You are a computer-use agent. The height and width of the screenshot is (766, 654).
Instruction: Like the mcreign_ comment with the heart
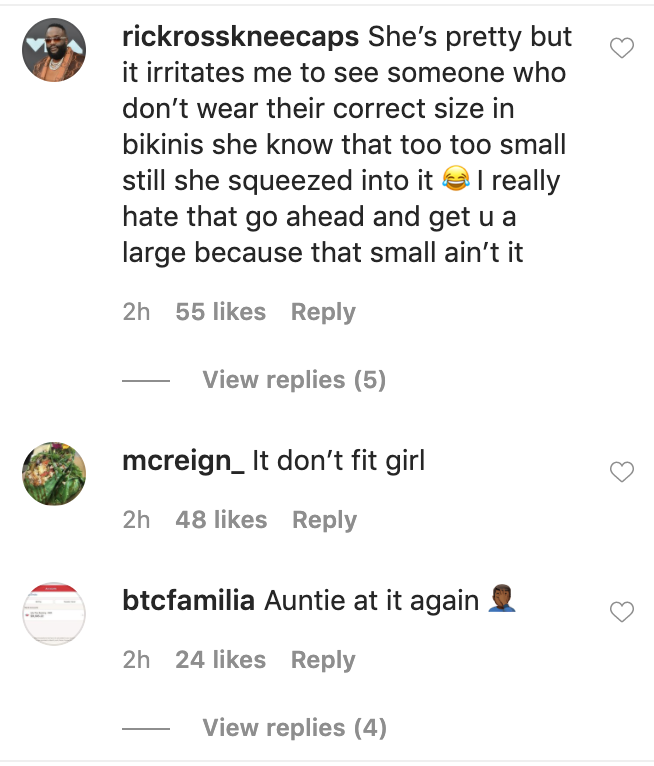(x=622, y=472)
